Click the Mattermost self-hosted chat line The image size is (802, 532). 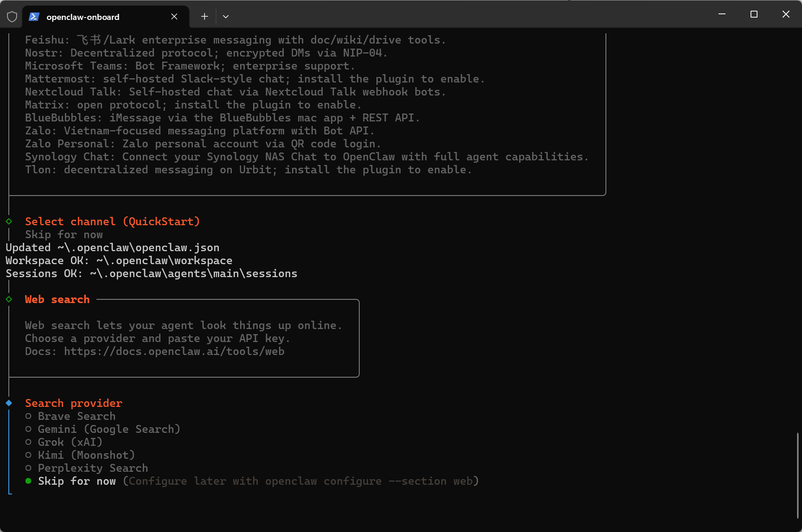pyautogui.click(x=255, y=79)
